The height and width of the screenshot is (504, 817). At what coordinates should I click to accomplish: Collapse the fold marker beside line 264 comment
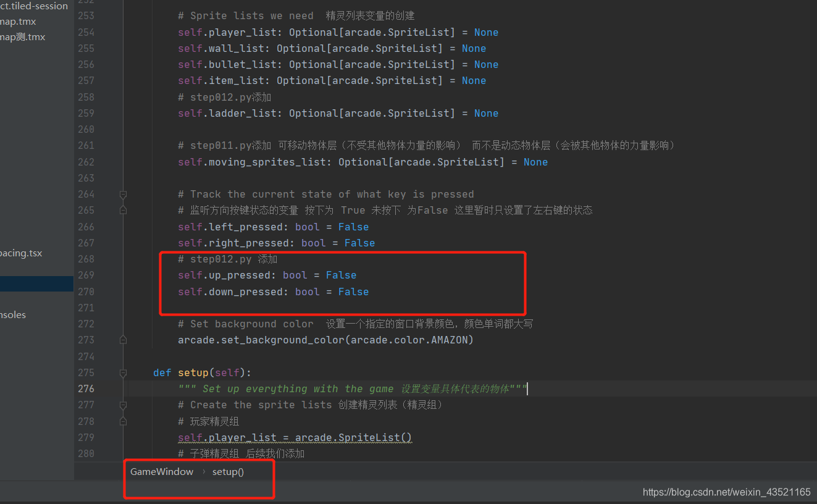[123, 195]
